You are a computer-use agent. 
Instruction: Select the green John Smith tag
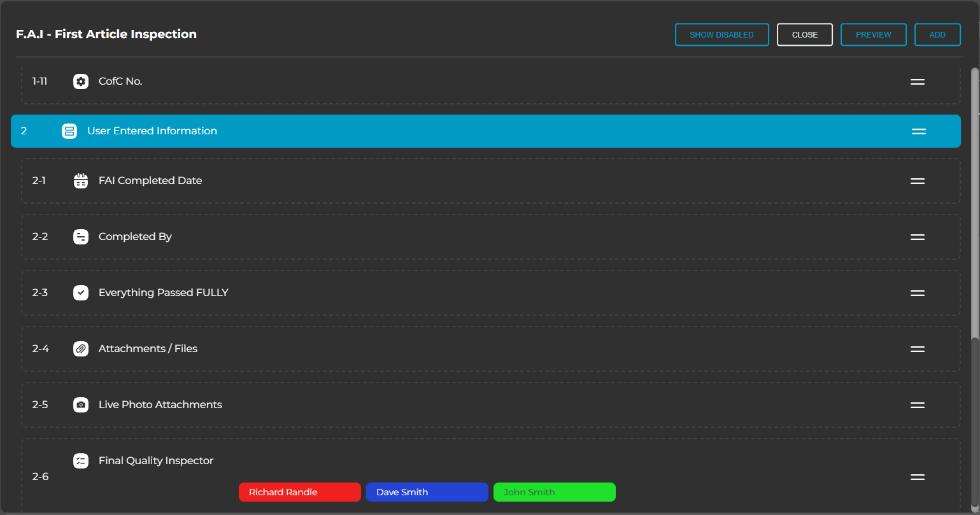tap(555, 492)
